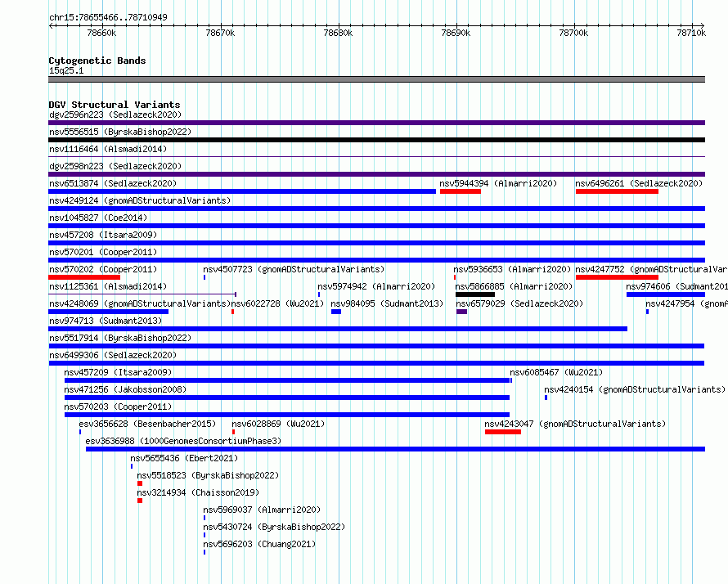This screenshot has height=584, width=728.
Task: Click nsv4243047 (gnomADStructuralVariants) label
Action: click(575, 424)
